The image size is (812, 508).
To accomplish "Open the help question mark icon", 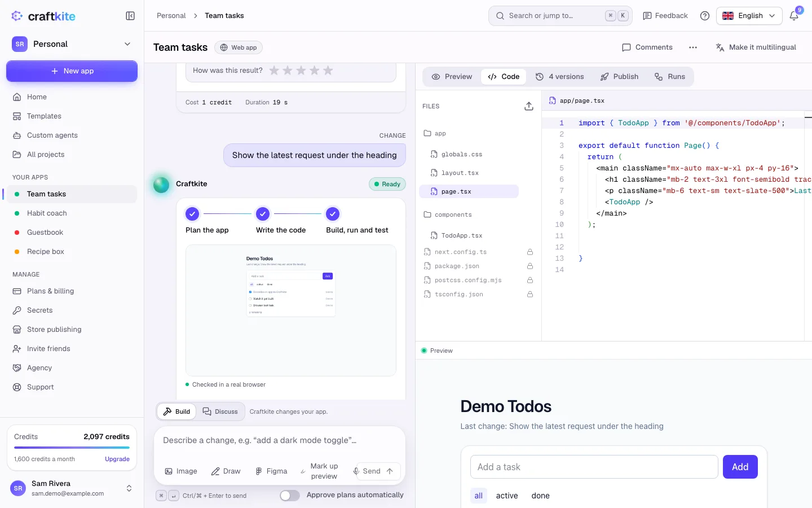I will pyautogui.click(x=705, y=16).
